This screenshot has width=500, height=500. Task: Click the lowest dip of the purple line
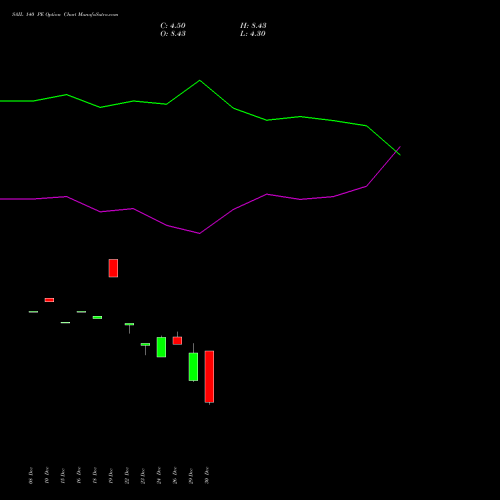pos(200,233)
